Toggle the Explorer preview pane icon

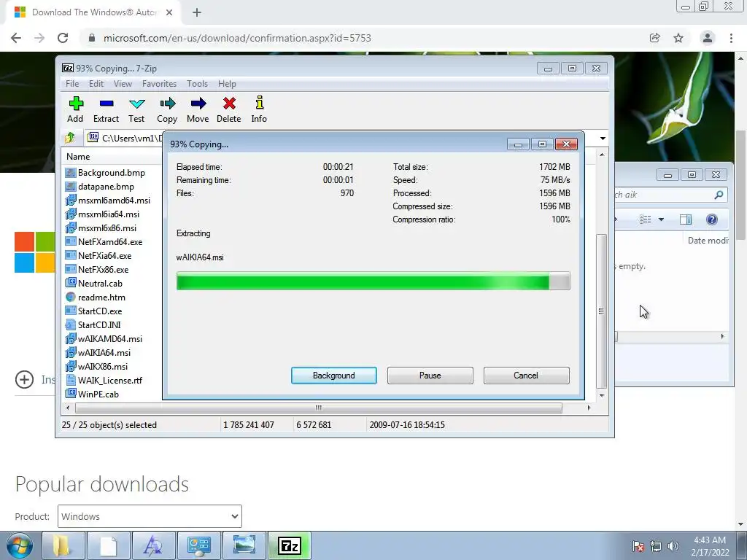click(686, 219)
